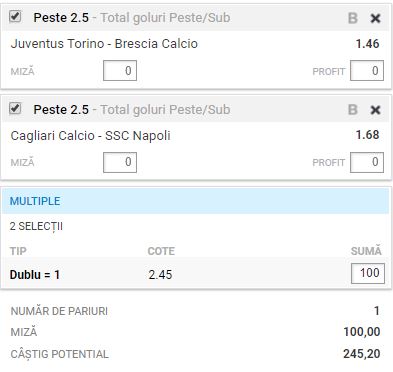Focus the PROFIT field for Juventus Torino bet
393x372 pixels.
point(367,71)
